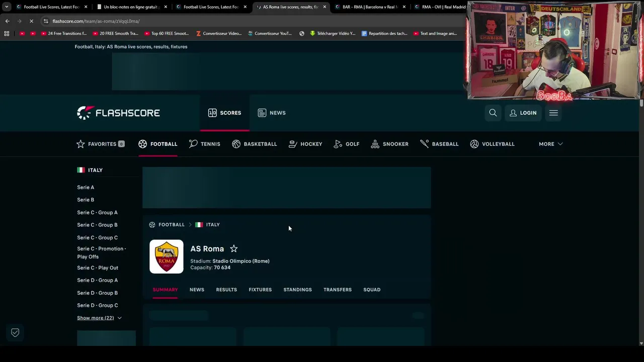
Task: Click Football breadcrumb link
Action: (x=171, y=225)
